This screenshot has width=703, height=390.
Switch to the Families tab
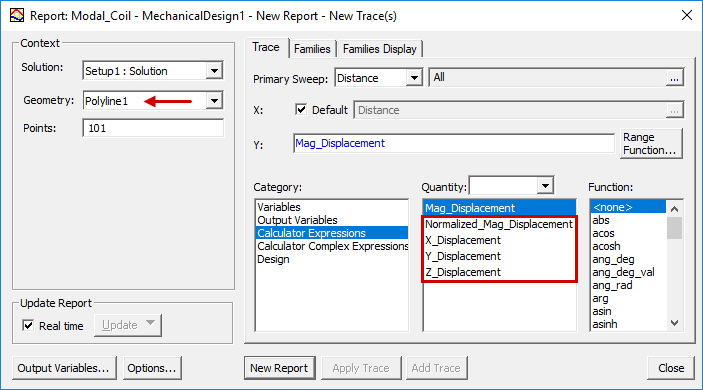coord(312,49)
